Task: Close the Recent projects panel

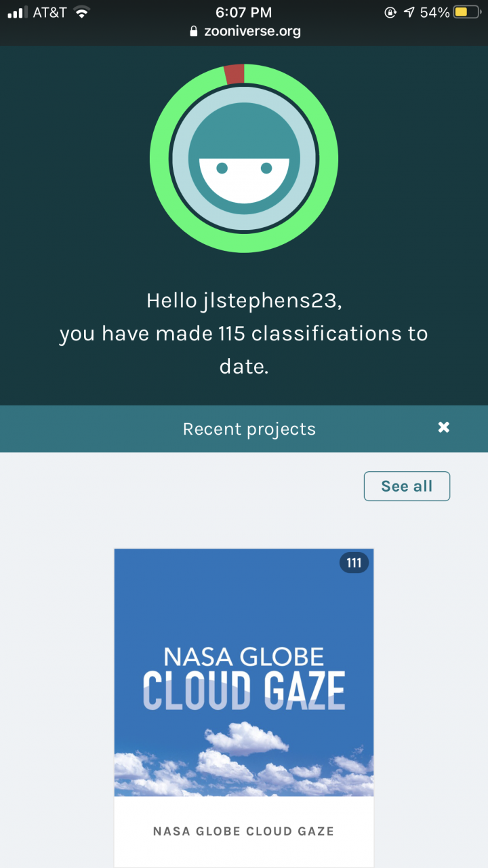Action: pyautogui.click(x=443, y=427)
